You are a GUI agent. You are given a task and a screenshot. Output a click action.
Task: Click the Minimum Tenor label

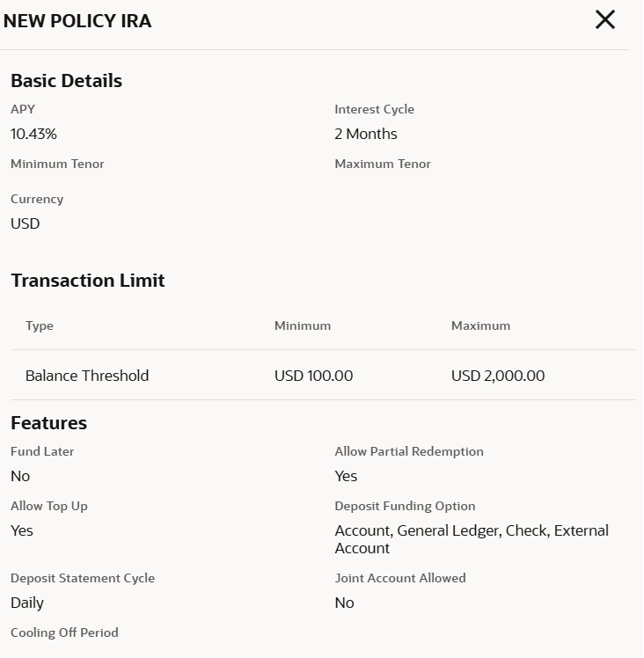(57, 164)
